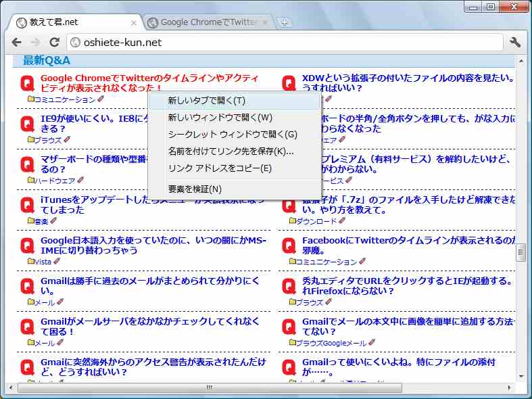Click folder icon next to 音楽 category

[31, 220]
